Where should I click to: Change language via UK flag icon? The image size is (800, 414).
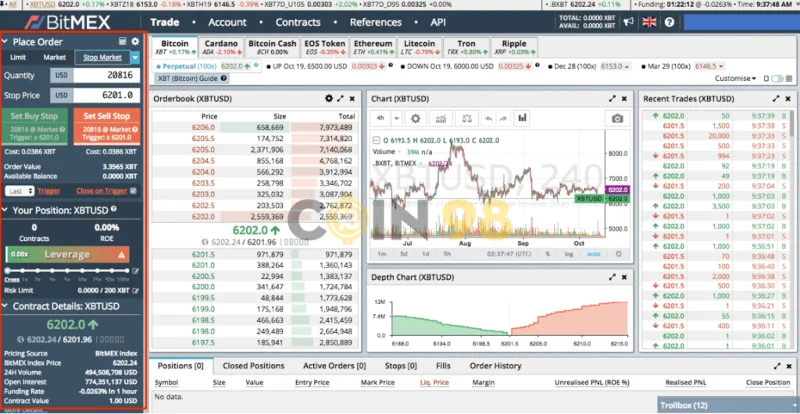pyautogui.click(x=649, y=22)
